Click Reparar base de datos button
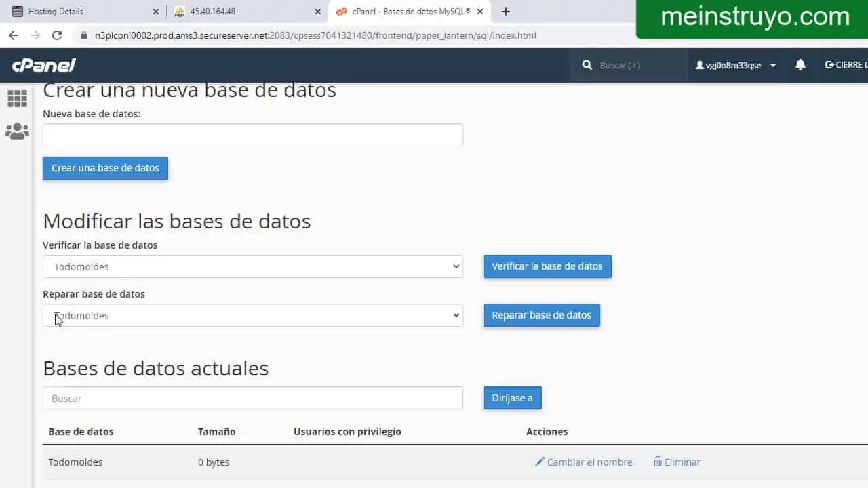Image resolution: width=868 pixels, height=488 pixels. pos(542,315)
